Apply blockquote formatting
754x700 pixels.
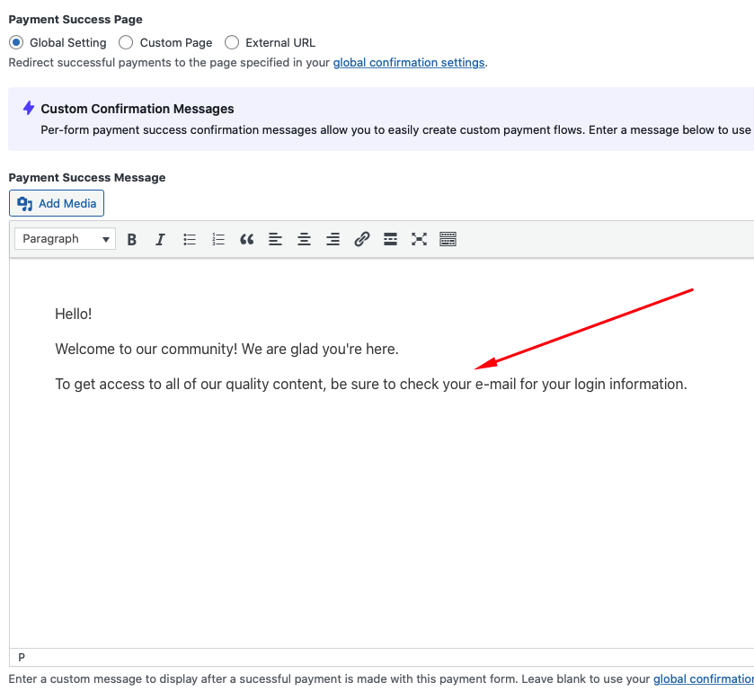247,239
